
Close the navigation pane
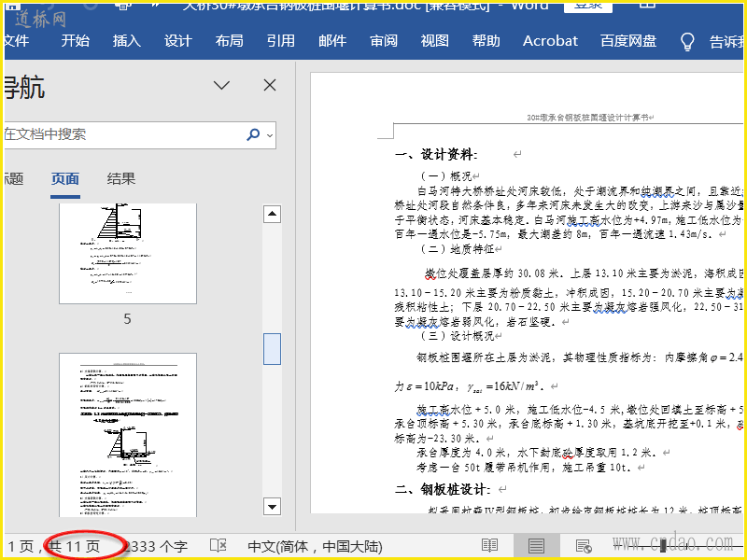[270, 86]
